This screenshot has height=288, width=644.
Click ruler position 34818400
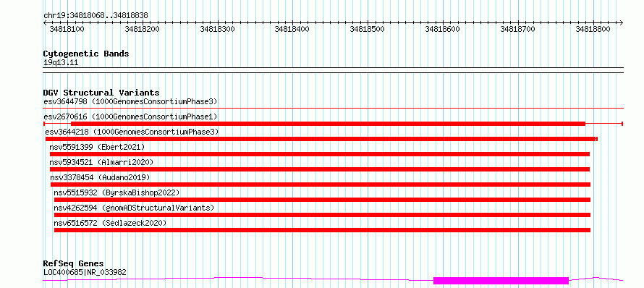292,29
